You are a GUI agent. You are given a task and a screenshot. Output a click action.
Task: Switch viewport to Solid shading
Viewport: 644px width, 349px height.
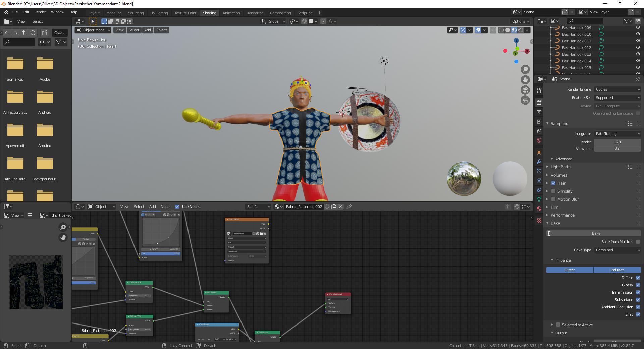point(508,30)
